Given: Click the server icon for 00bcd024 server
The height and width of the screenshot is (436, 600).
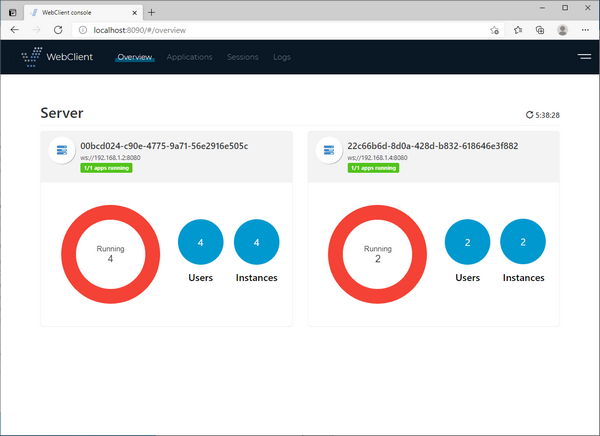Looking at the screenshot, I should pos(62,151).
